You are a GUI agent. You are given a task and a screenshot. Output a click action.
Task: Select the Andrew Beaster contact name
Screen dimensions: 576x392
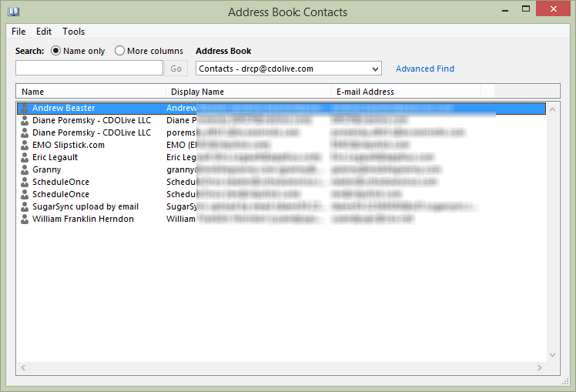click(64, 108)
